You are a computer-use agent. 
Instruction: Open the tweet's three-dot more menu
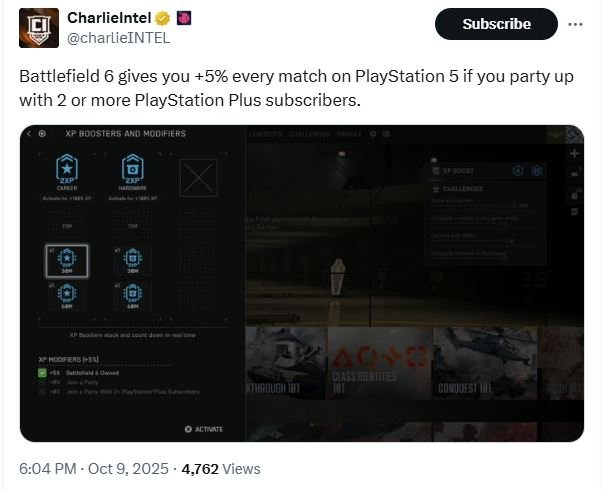pyautogui.click(x=575, y=23)
